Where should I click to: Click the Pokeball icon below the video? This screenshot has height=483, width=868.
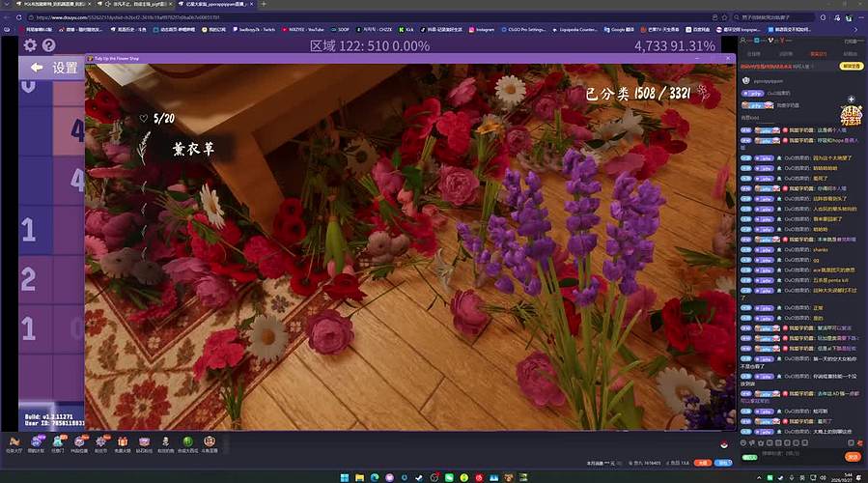click(x=724, y=444)
